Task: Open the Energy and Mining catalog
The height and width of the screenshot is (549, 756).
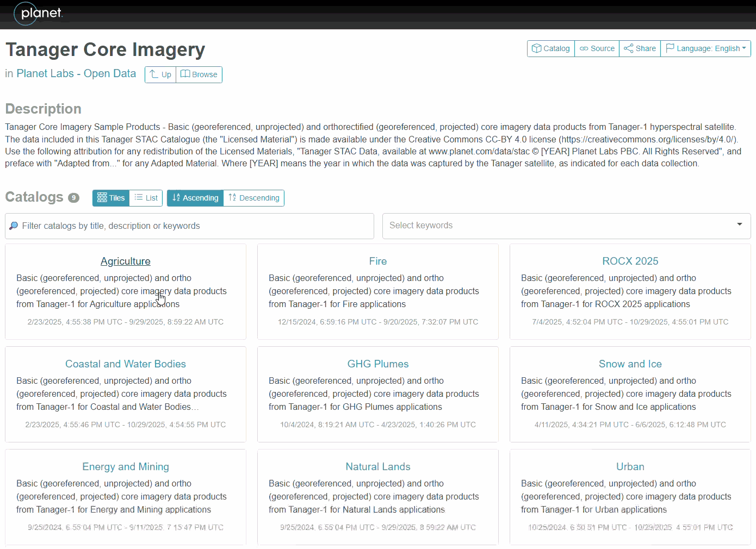Action: pyautogui.click(x=126, y=466)
